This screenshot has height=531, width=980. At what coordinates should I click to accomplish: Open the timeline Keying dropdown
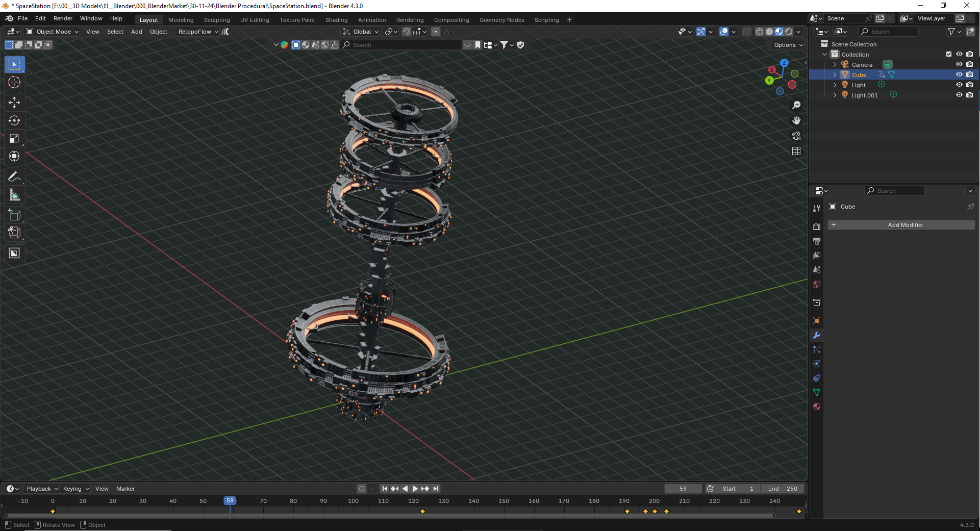76,489
